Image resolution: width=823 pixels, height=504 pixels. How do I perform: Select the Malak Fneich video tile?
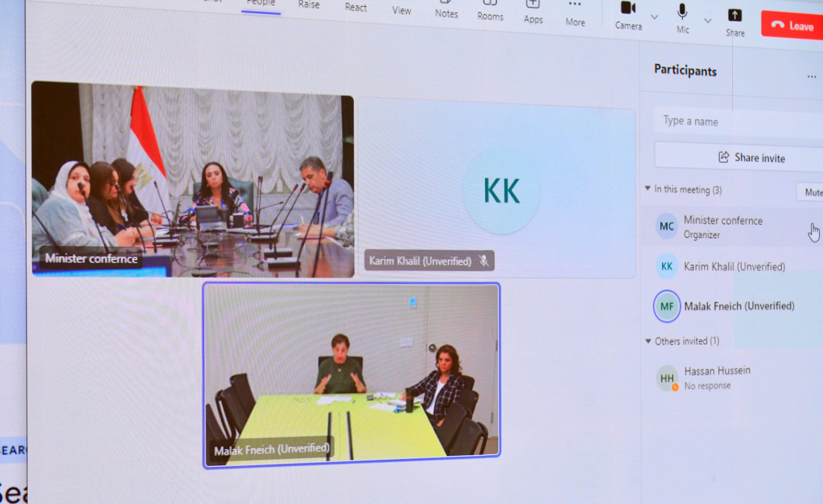pos(352,375)
